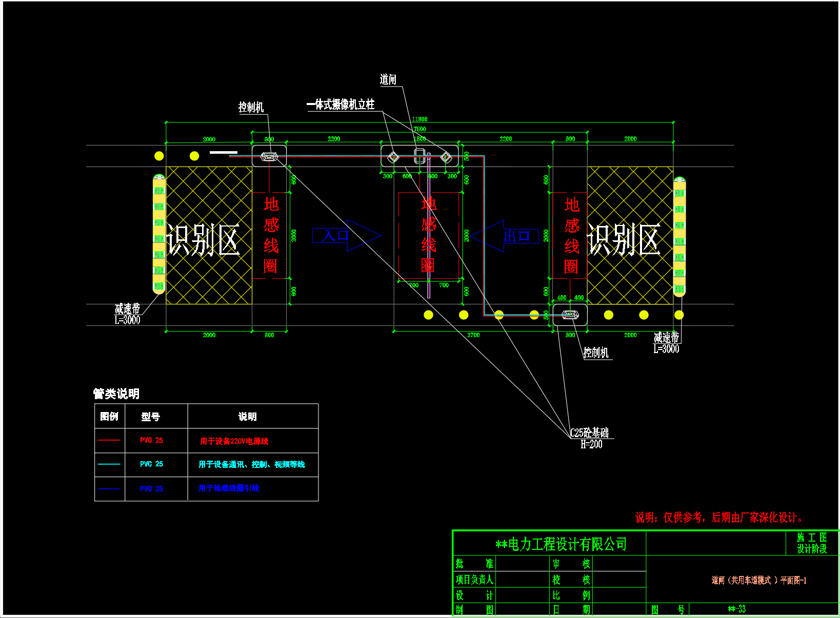
Task: Select the blue 出口 exit arrow
Action: point(505,236)
